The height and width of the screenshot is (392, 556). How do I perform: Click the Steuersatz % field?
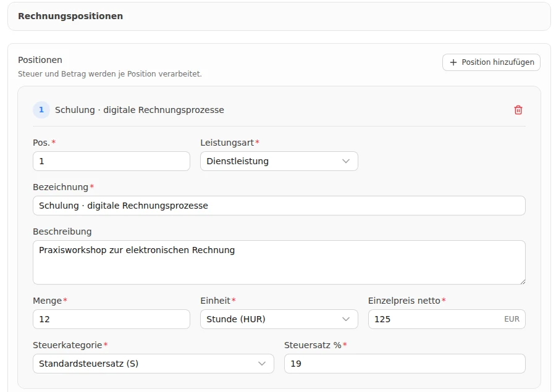coord(405,364)
